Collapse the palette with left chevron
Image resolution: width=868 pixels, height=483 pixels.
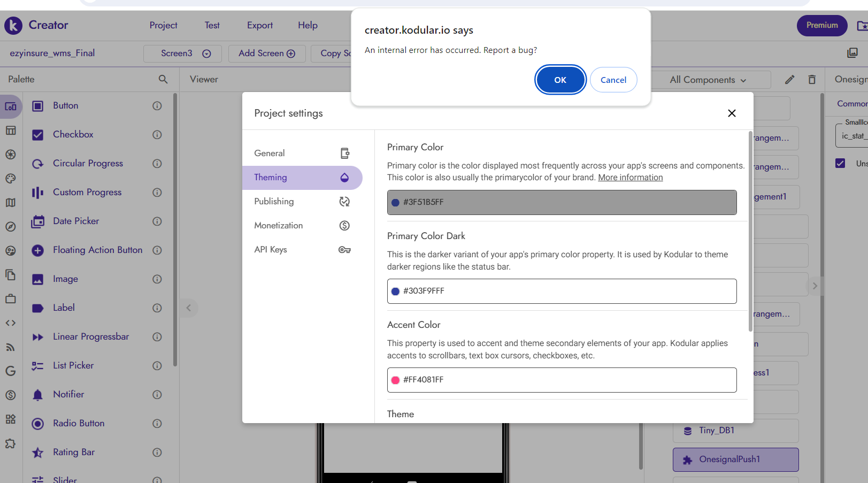tap(188, 308)
